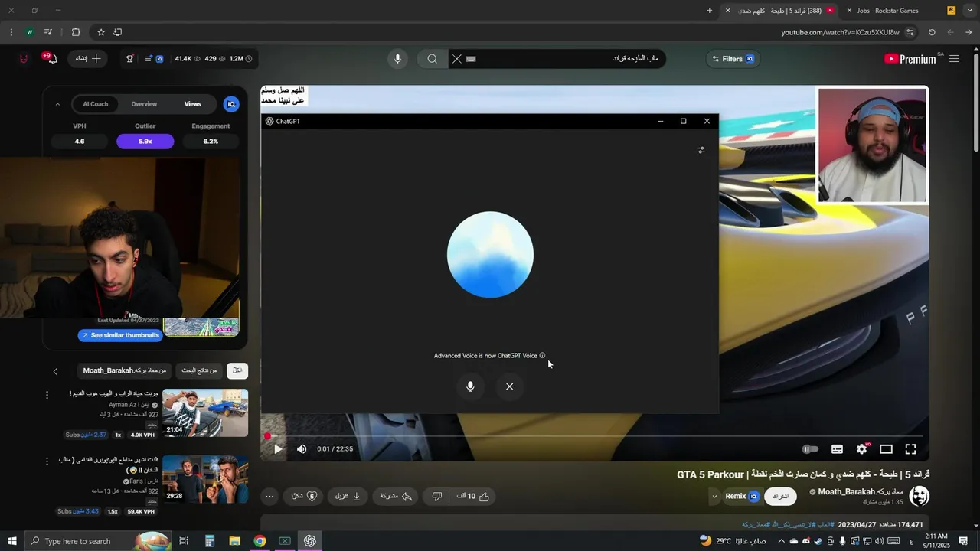Click the Outlier 5.9x value pill

click(145, 142)
